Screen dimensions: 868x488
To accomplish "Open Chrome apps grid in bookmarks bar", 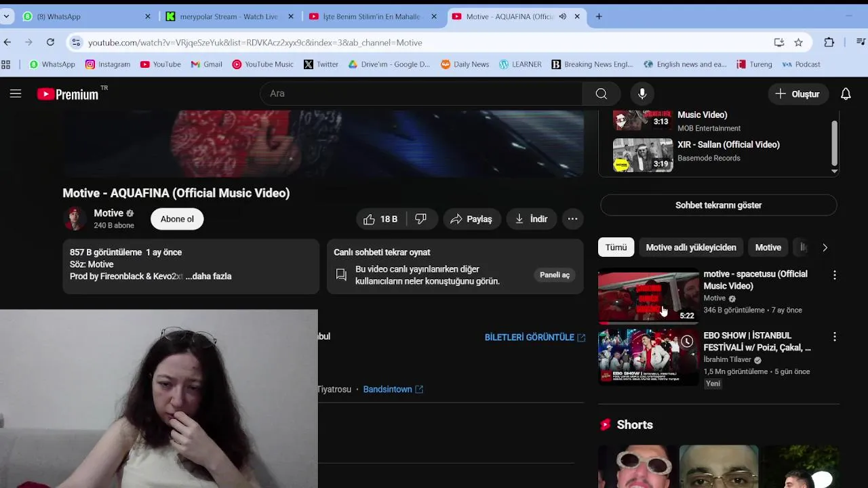I will (6, 64).
